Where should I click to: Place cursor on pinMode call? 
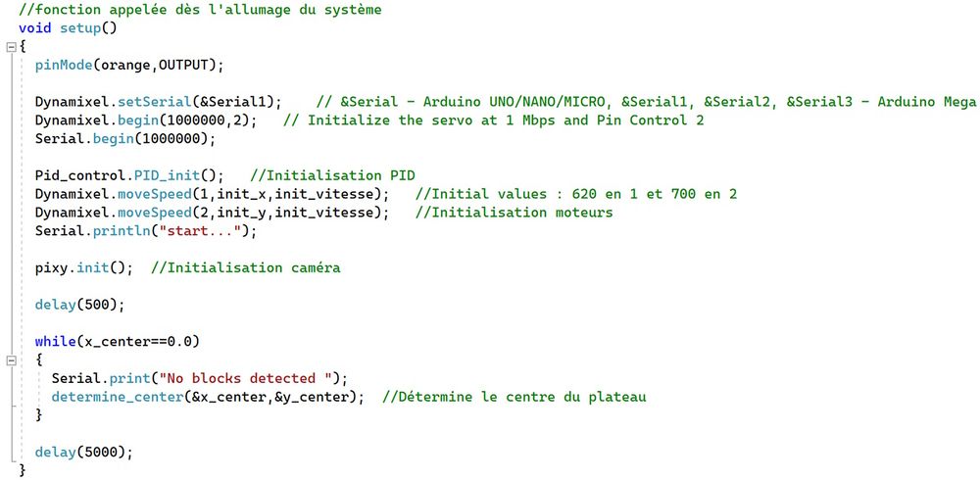tap(64, 66)
